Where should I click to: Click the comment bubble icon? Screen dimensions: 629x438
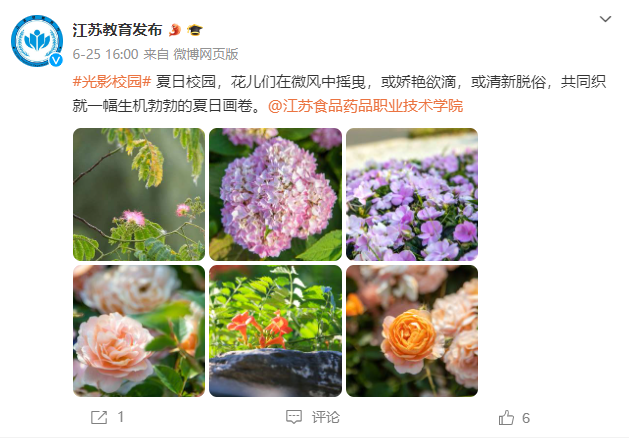coord(294,417)
